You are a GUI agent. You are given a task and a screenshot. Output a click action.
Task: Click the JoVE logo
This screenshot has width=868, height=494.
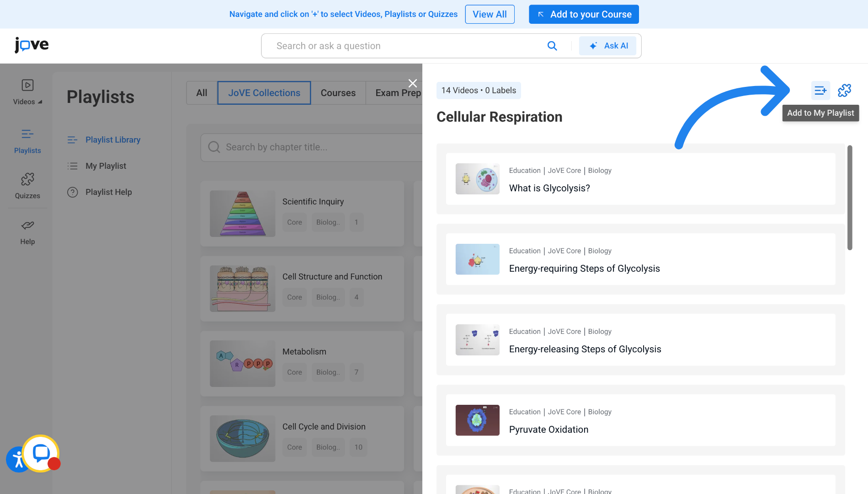[x=32, y=45]
